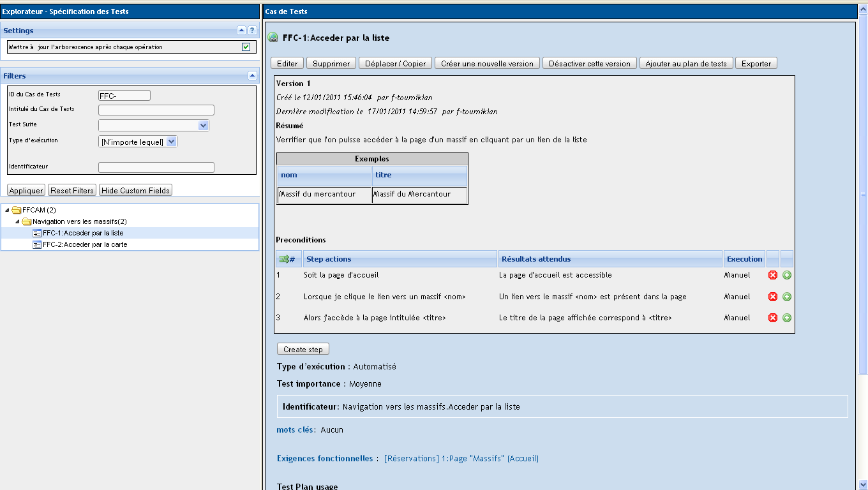Collapse the Filters panel
The width and height of the screenshot is (868, 490).
click(251, 75)
